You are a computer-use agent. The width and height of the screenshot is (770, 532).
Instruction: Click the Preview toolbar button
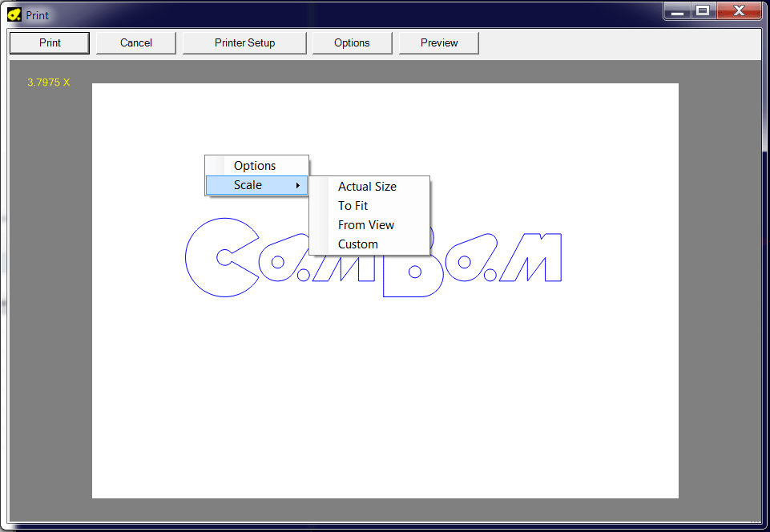[x=439, y=43]
